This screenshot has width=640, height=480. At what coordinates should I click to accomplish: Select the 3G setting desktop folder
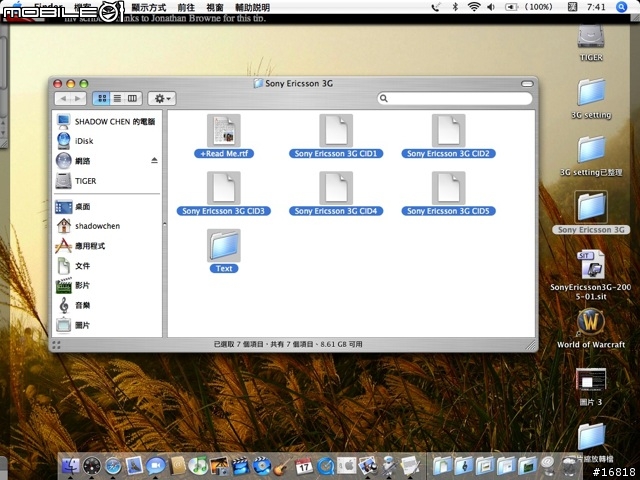point(591,98)
